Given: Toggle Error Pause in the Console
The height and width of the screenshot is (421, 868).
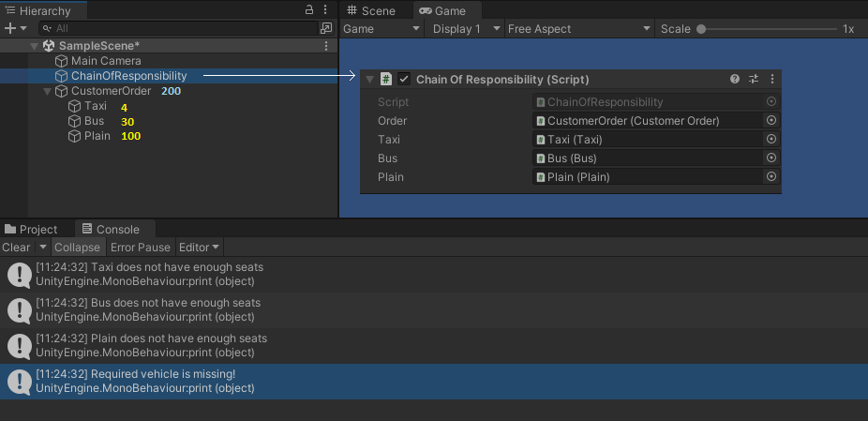Looking at the screenshot, I should [x=141, y=247].
